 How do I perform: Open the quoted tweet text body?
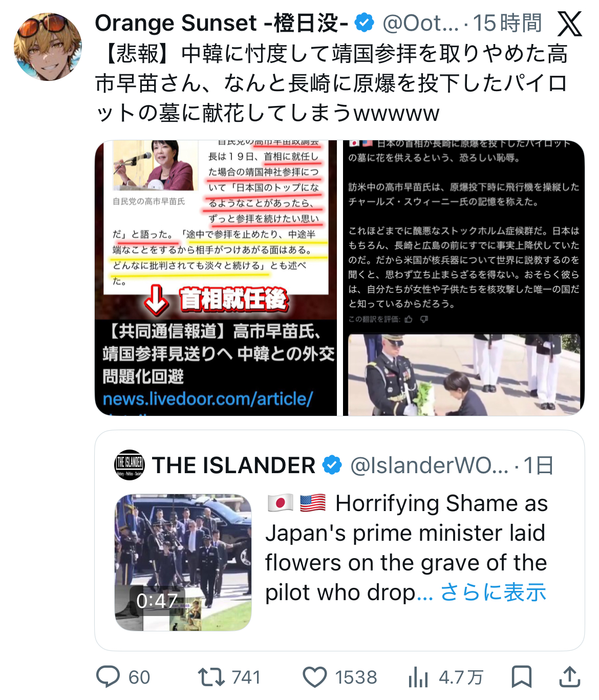[406, 548]
